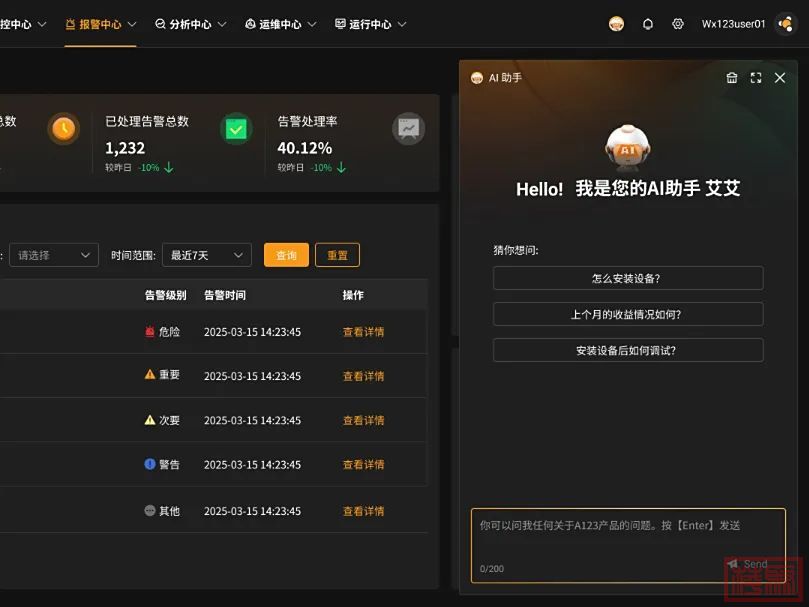Screen dimensions: 809x607
Task: Open the 请选择 dropdown filter
Action: coord(54,255)
